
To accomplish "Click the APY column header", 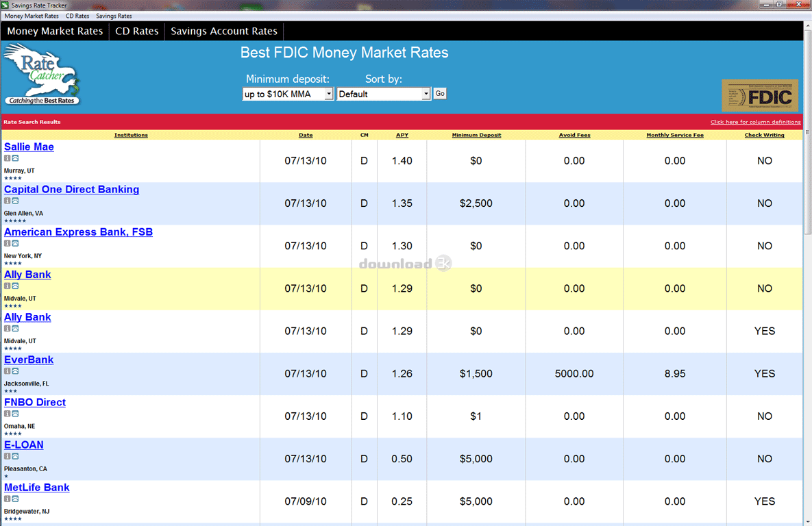I will [402, 135].
